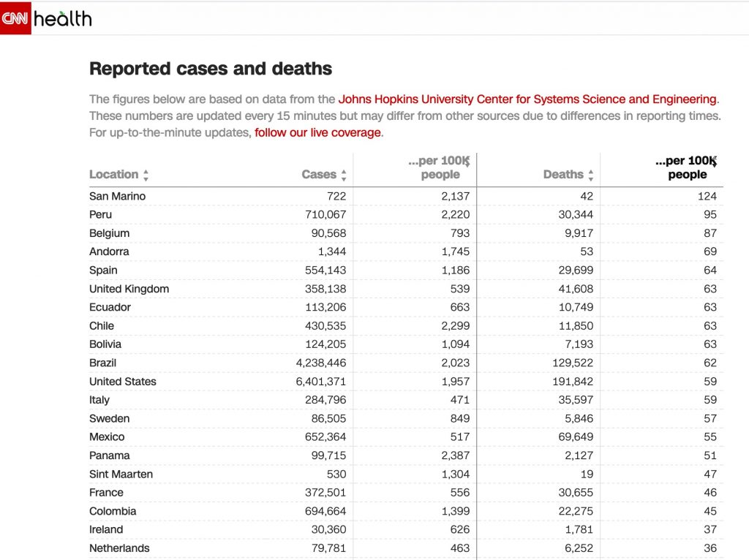Click United Kingdom deaths value 41,608
The width and height of the screenshot is (749, 560).
[x=576, y=289]
